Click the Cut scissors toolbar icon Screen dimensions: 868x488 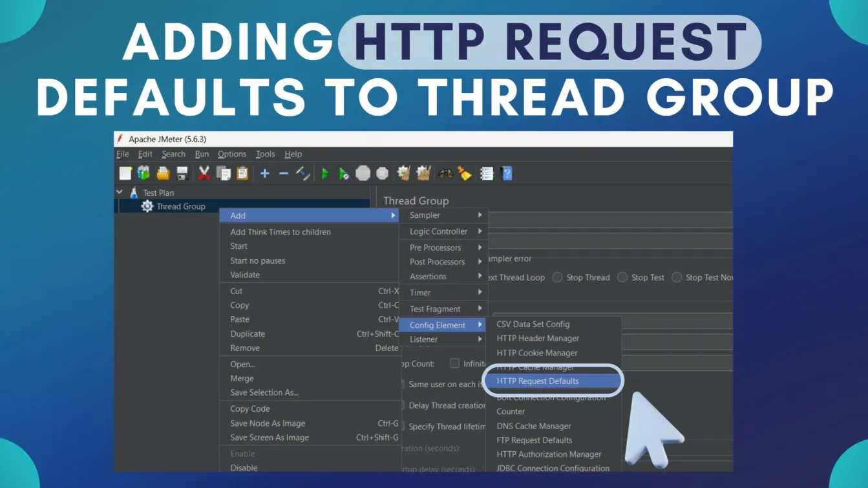click(204, 173)
